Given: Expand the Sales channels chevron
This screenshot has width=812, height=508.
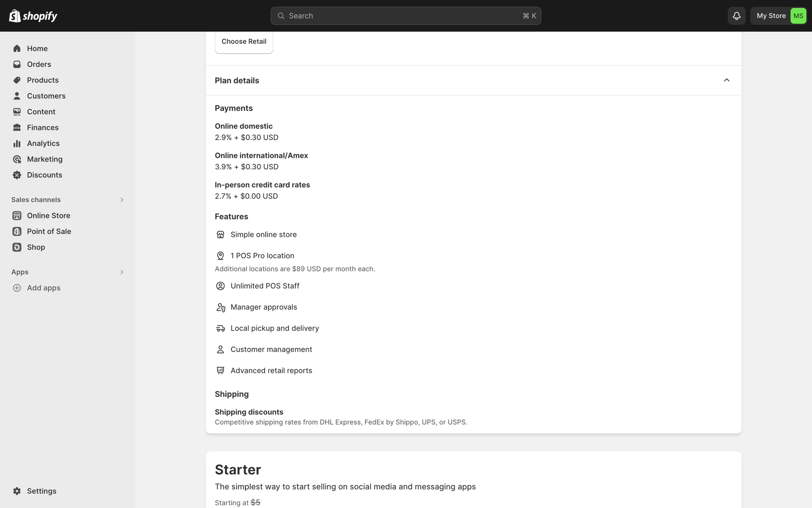Looking at the screenshot, I should pos(122,200).
